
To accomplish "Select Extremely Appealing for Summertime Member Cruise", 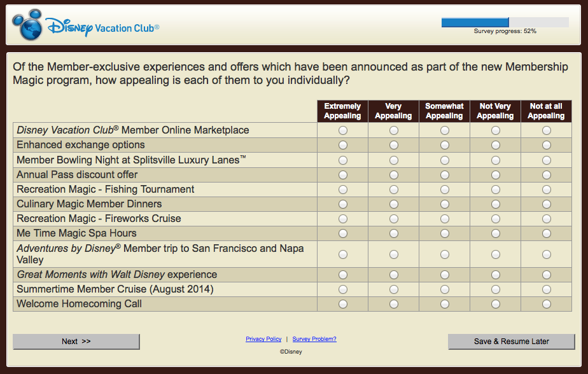I will click(343, 289).
